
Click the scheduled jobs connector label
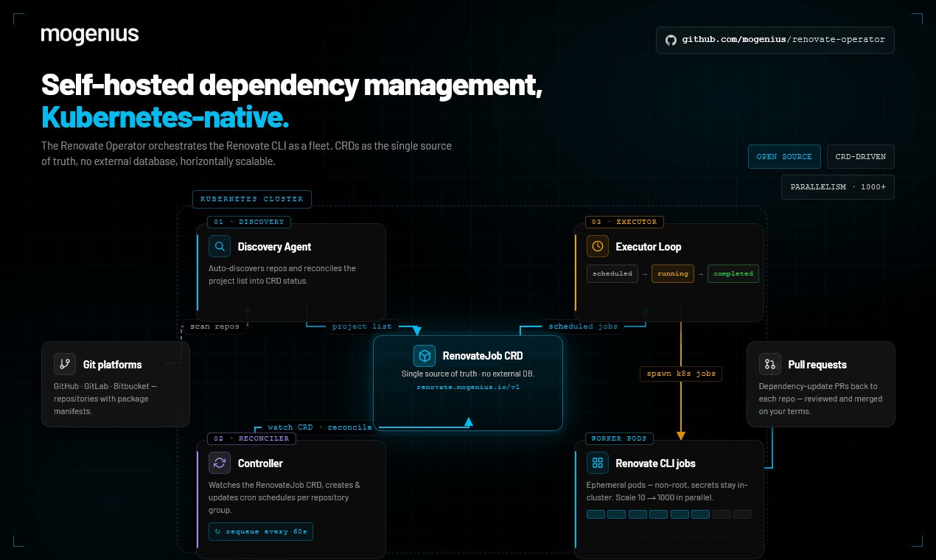tap(584, 326)
